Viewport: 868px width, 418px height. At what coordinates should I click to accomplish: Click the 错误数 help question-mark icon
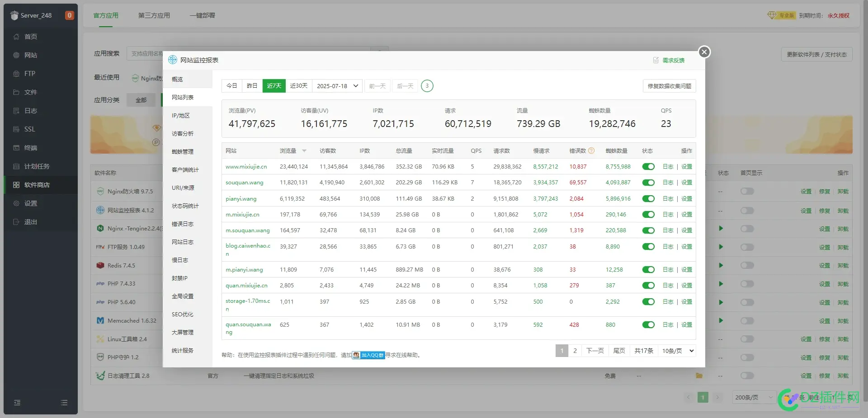tap(591, 151)
